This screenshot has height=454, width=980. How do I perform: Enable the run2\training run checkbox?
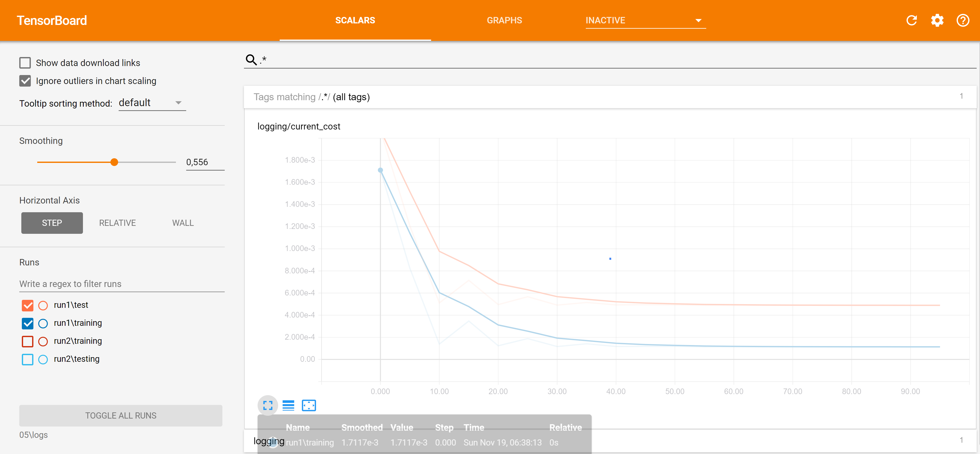click(27, 341)
